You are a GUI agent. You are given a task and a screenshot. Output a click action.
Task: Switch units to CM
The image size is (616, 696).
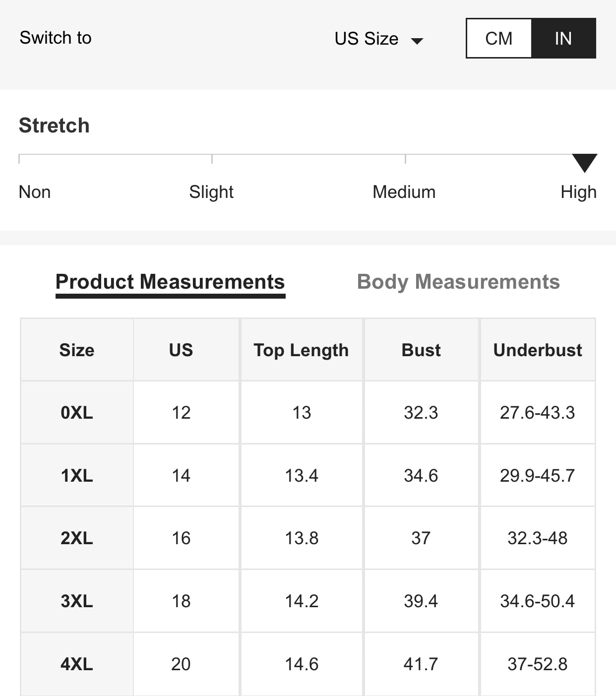point(499,38)
